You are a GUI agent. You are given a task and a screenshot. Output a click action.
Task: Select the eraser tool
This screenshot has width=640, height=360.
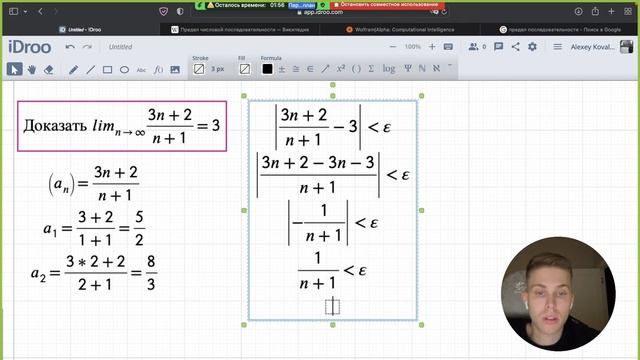[x=49, y=70]
